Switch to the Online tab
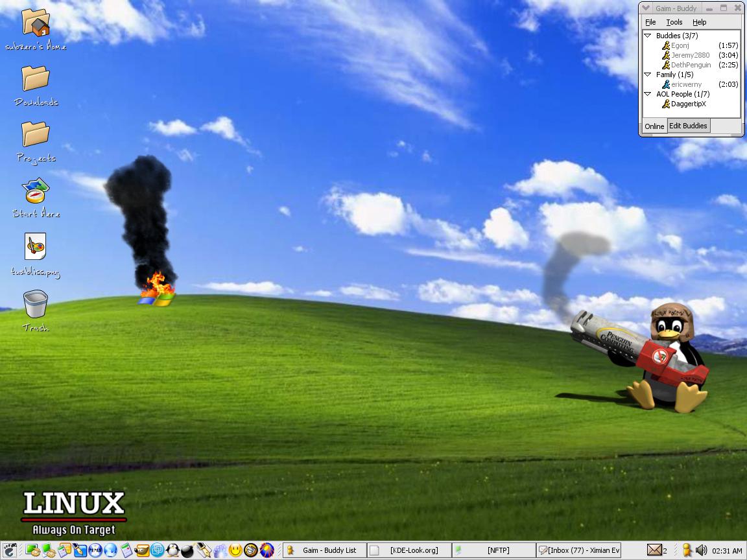This screenshot has width=747, height=560. point(654,126)
